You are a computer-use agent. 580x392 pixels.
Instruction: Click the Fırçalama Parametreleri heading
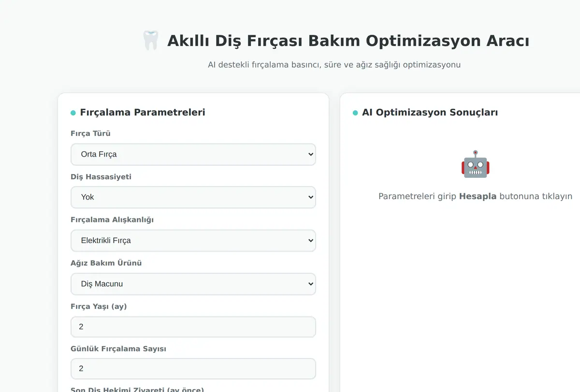point(143,112)
